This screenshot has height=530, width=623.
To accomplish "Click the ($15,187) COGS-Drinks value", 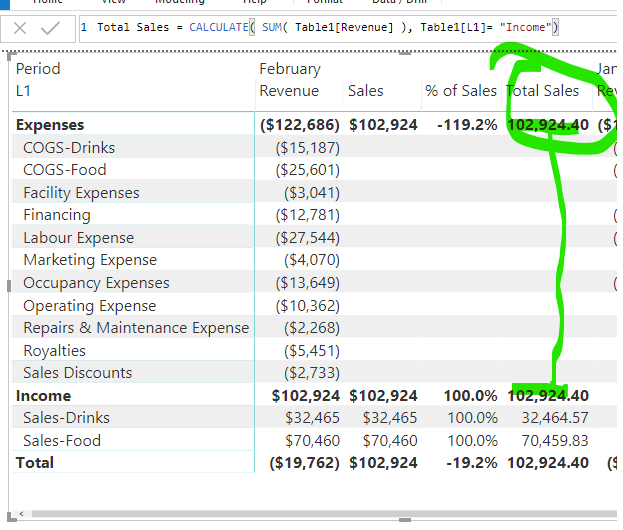I will point(308,148).
